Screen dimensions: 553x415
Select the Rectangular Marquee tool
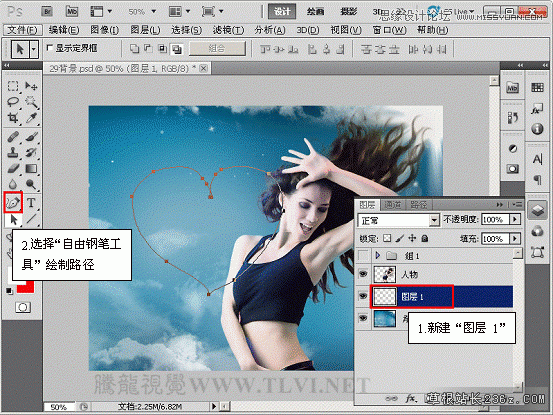(13, 86)
